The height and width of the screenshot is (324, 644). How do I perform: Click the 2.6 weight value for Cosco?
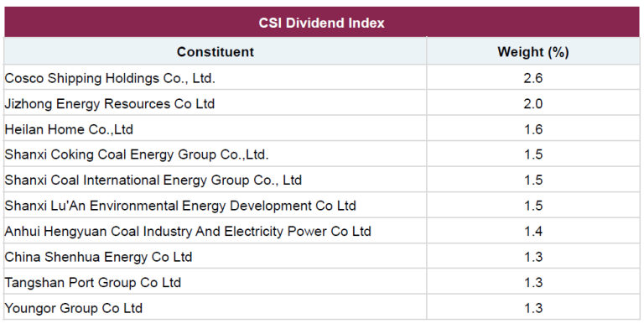point(533,78)
